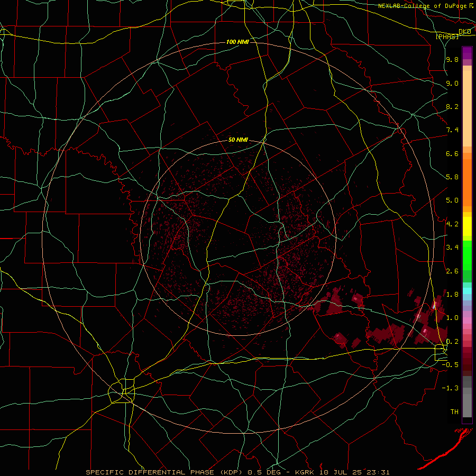The width and height of the screenshot is (476, 476).
Task: Click the 9.0 value on the color scale
Action: (x=452, y=83)
